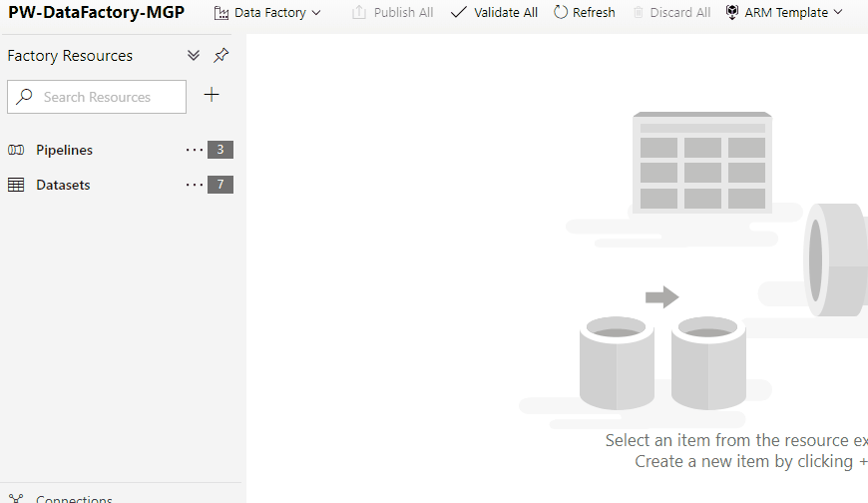Click the Refresh icon in the toolbar
This screenshot has width=868, height=503.
point(561,13)
